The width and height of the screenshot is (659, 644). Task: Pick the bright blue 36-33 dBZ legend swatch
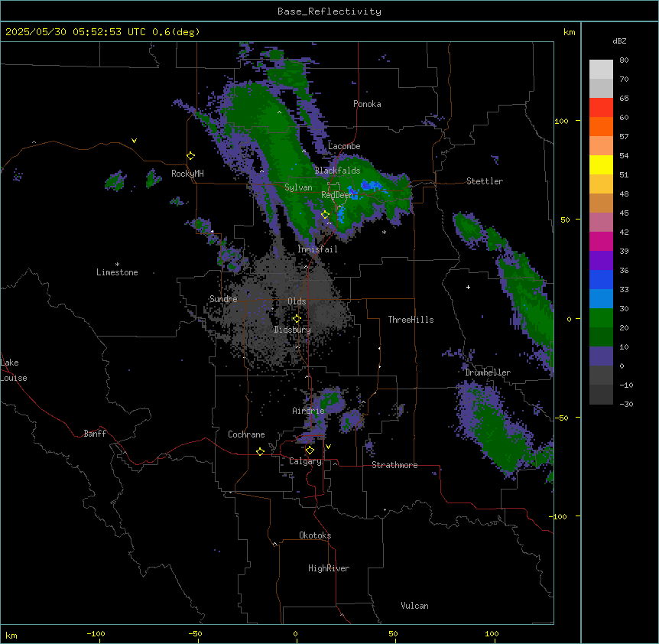[601, 279]
